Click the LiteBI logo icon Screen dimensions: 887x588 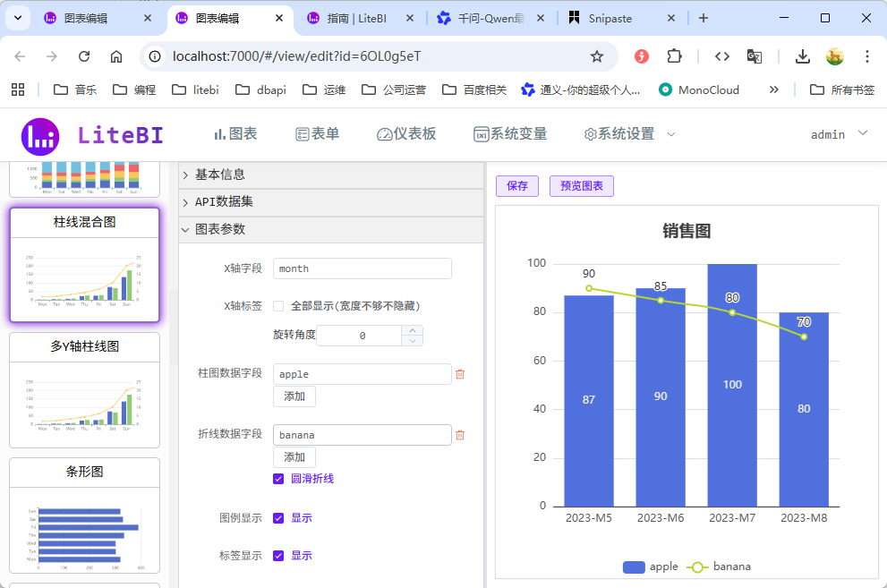[x=40, y=133]
